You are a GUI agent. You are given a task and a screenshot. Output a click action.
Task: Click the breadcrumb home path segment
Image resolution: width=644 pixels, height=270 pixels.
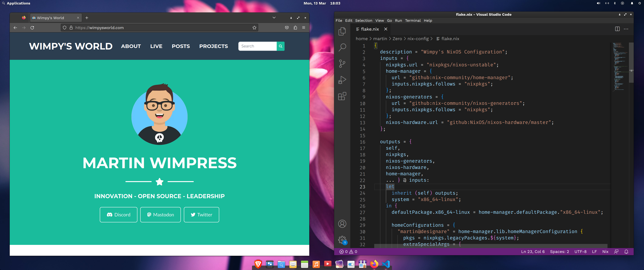(361, 38)
